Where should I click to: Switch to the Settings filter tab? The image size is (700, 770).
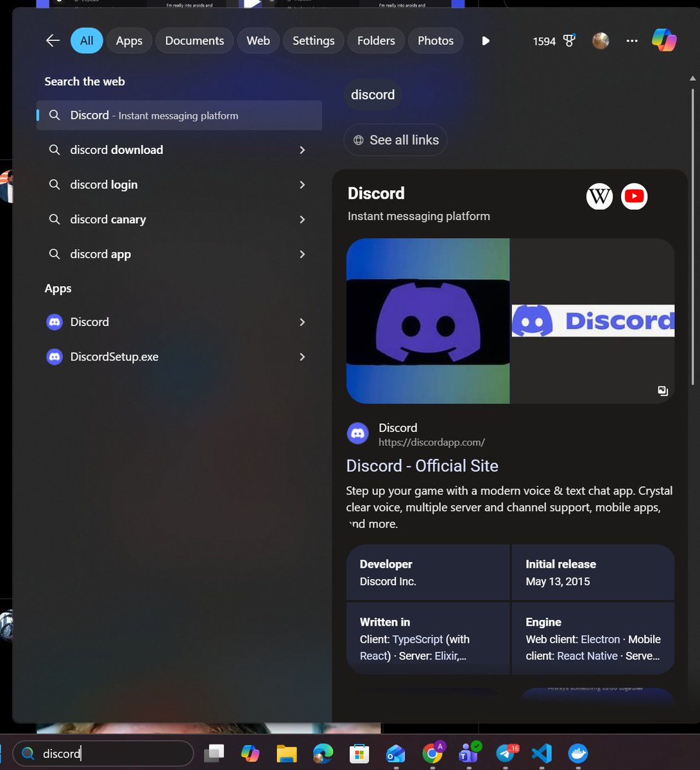pyautogui.click(x=313, y=40)
